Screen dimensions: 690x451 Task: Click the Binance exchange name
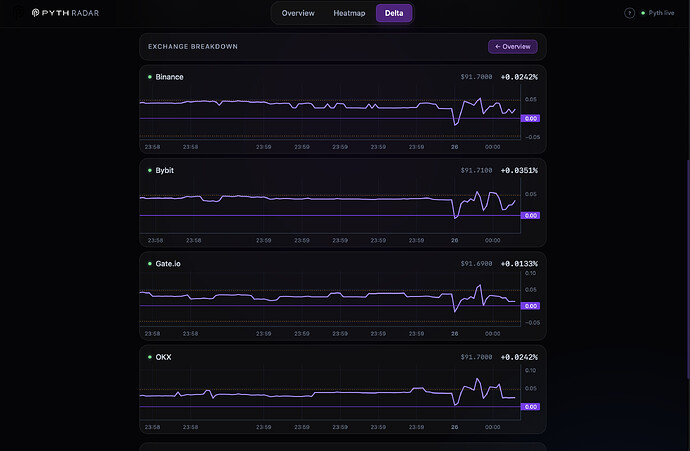[169, 77]
